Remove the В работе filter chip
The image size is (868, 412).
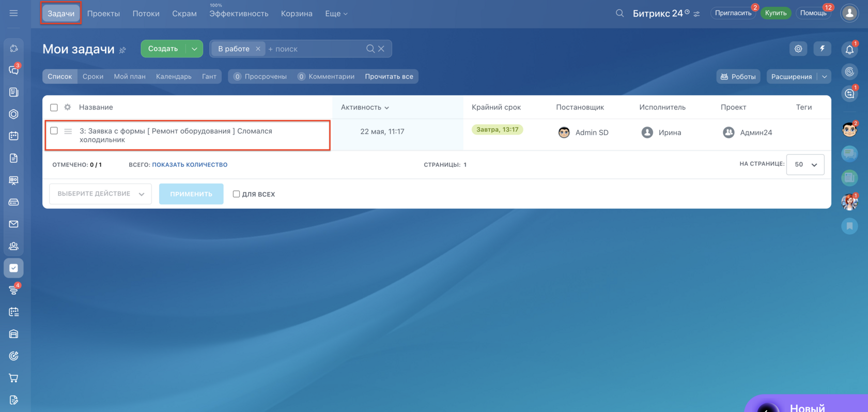coord(258,49)
